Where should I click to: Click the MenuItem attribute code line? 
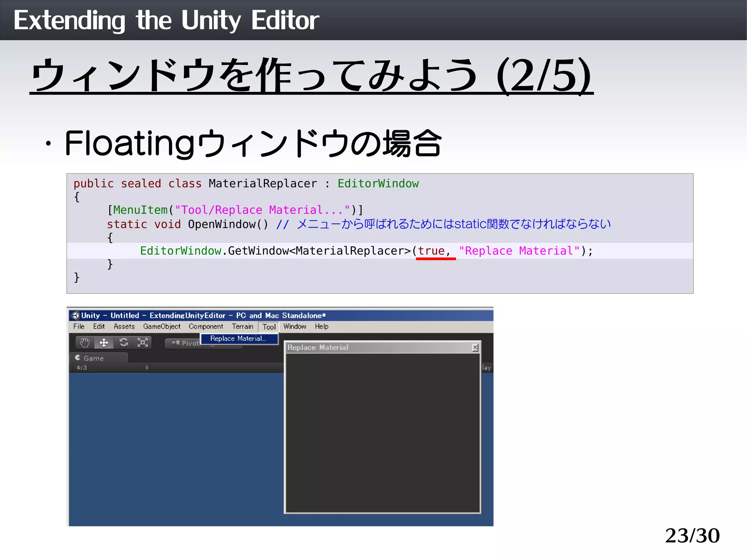coord(235,210)
